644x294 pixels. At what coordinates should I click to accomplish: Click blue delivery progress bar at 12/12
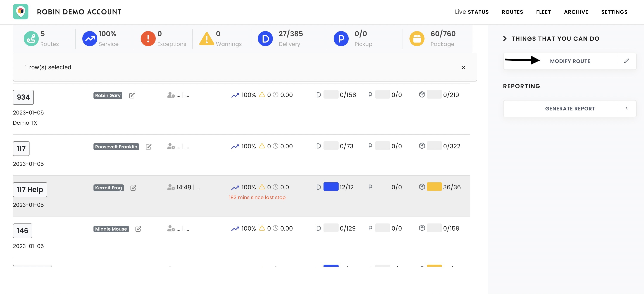[331, 187]
